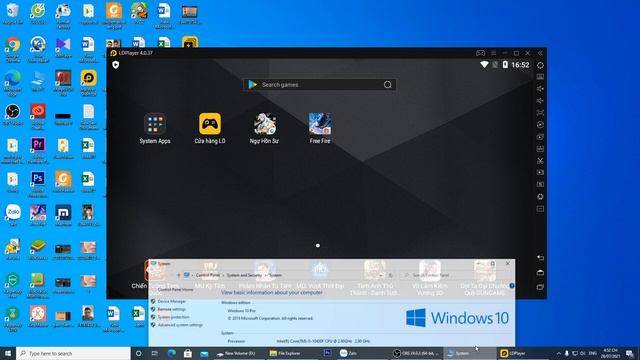Click System and Security in breadcrumb
The width and height of the screenshot is (640, 360).
coord(244,275)
